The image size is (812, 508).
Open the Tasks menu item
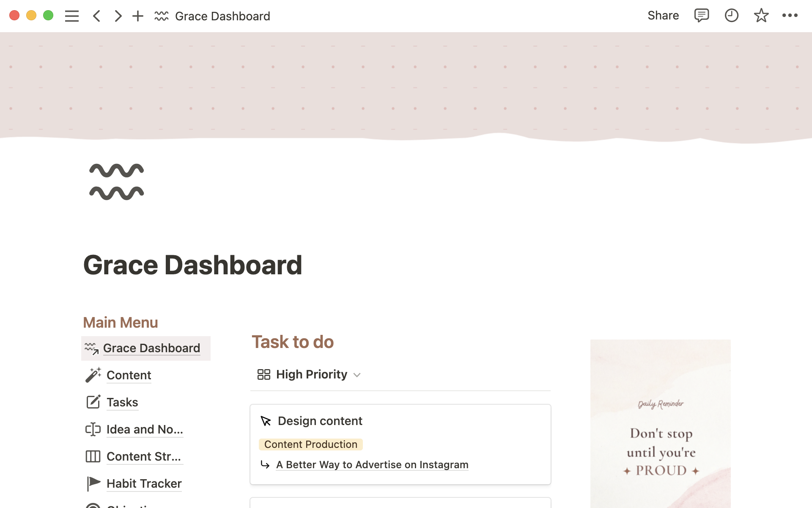[122, 402]
